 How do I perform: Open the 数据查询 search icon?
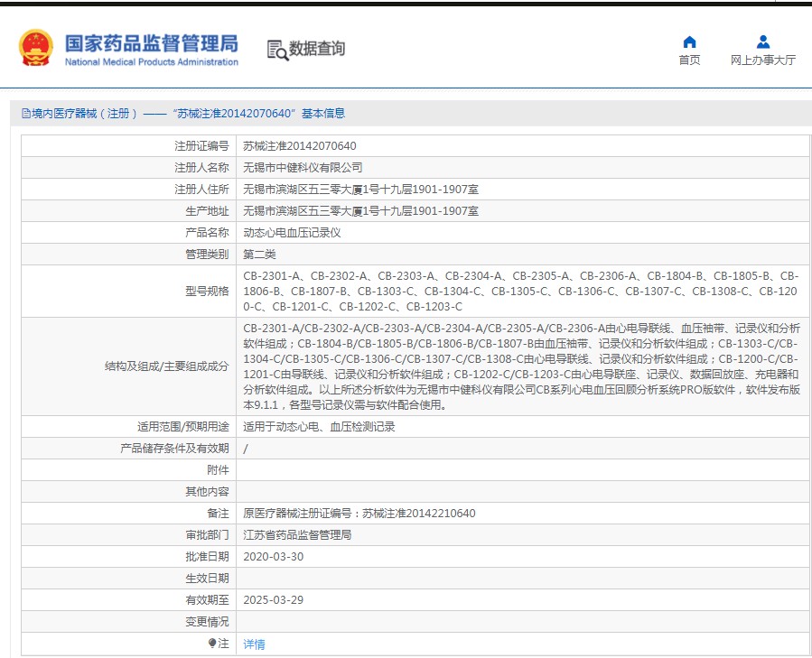tap(277, 51)
